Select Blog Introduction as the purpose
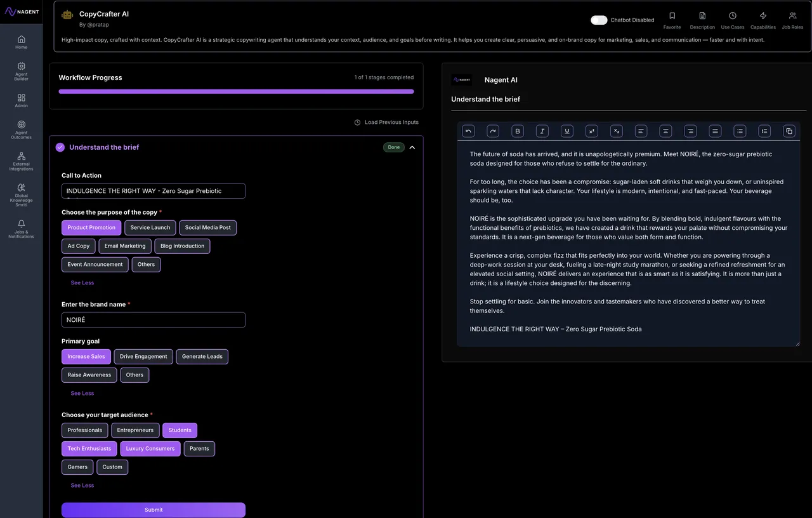This screenshot has height=518, width=812. [x=183, y=246]
